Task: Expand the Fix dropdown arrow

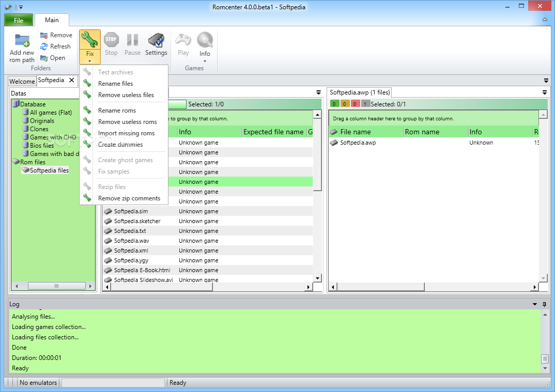Action: click(89, 61)
